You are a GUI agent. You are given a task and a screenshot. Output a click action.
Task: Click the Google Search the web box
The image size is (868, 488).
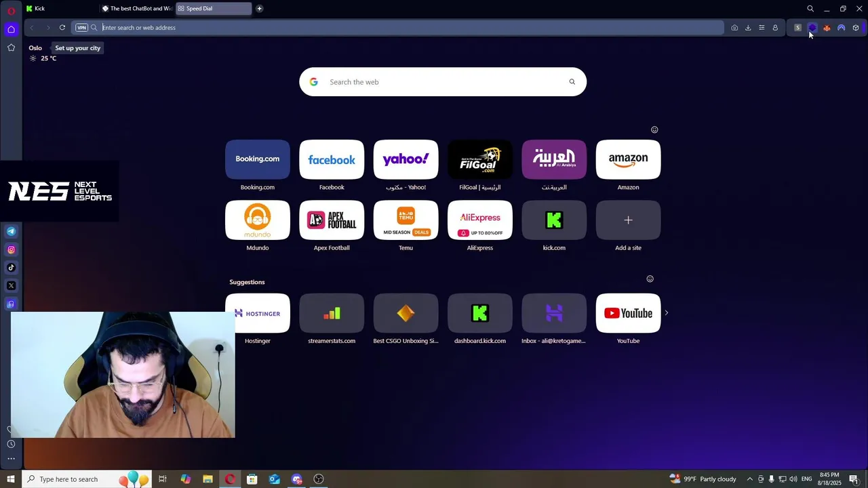tap(443, 82)
